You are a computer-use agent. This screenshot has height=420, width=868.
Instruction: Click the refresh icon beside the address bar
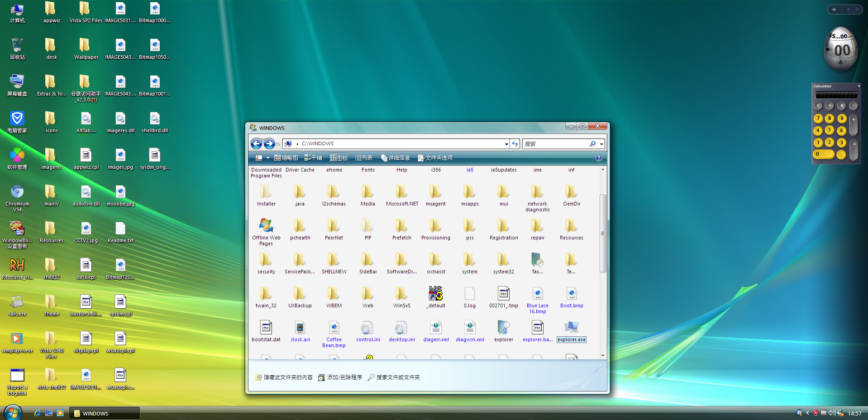coord(515,143)
